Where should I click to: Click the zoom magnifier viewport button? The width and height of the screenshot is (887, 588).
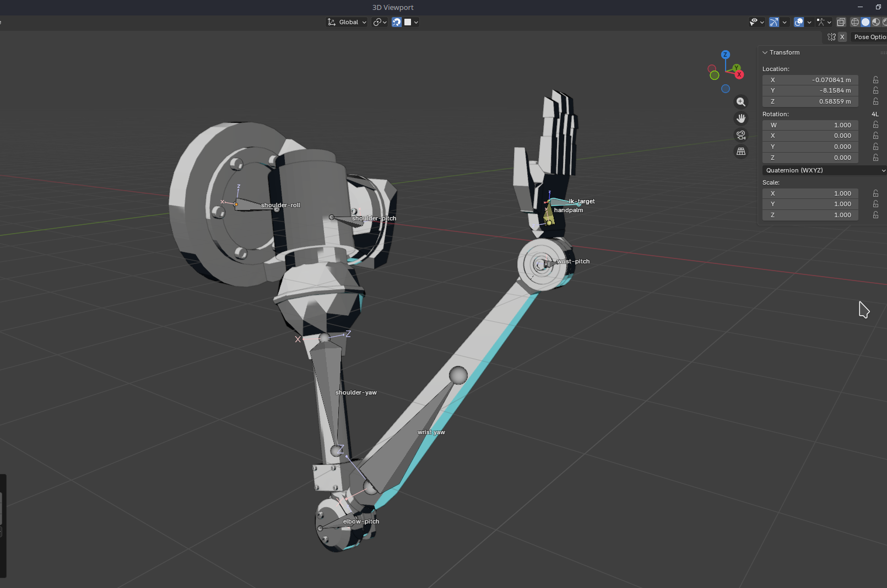pos(741,102)
